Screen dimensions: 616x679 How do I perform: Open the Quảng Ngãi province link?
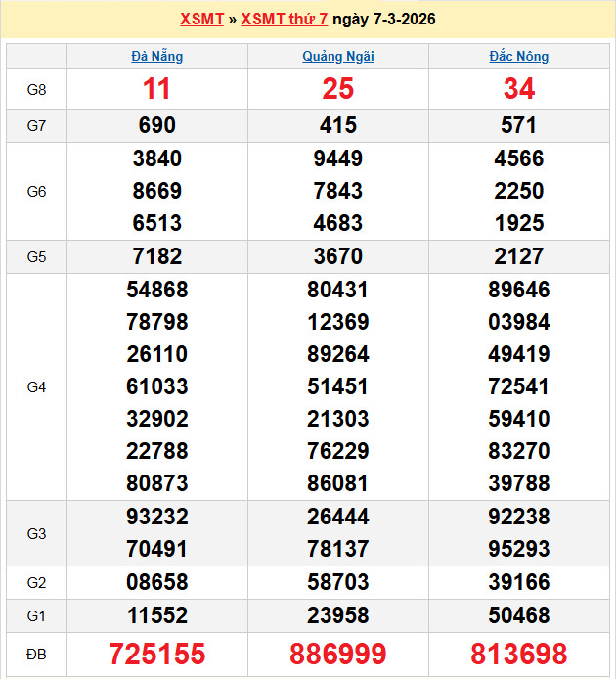click(x=338, y=57)
